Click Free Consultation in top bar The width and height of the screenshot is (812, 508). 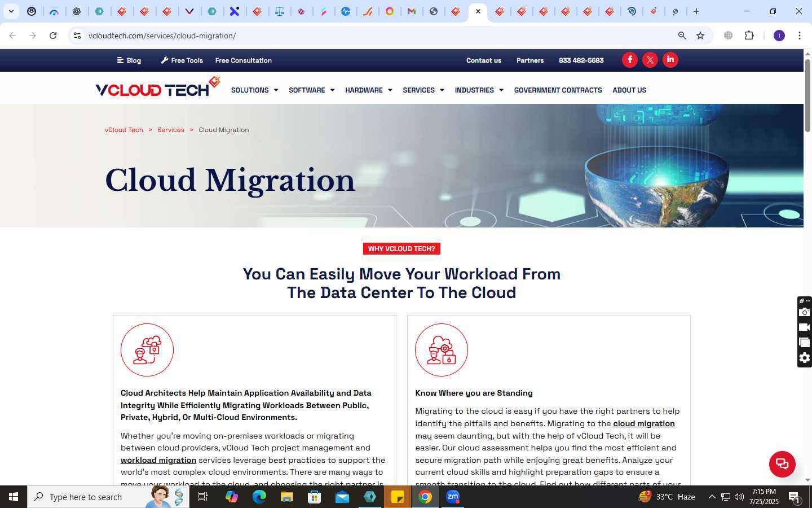pos(244,60)
